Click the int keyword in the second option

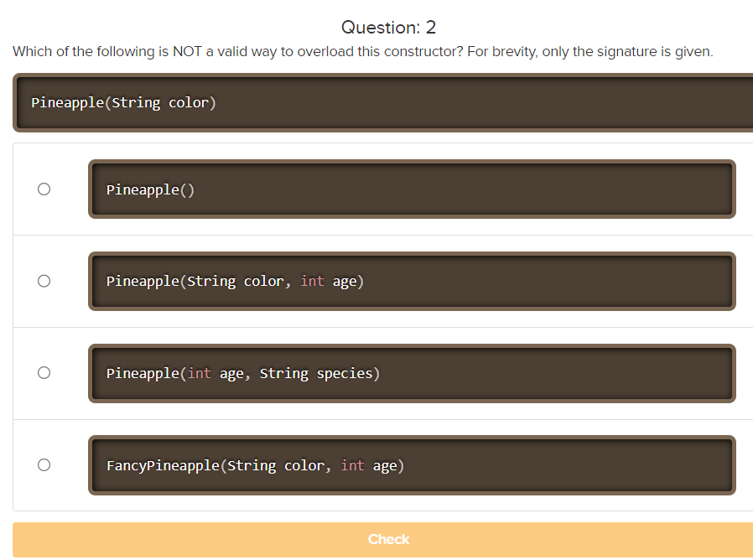coord(314,281)
